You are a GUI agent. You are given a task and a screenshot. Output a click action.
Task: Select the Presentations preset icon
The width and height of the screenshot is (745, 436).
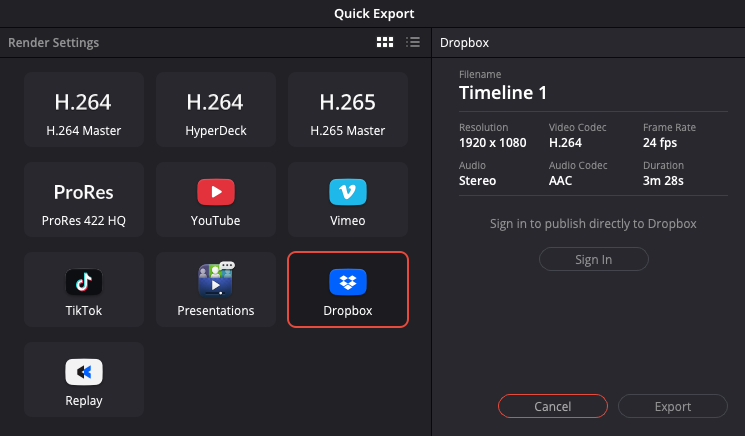click(216, 280)
